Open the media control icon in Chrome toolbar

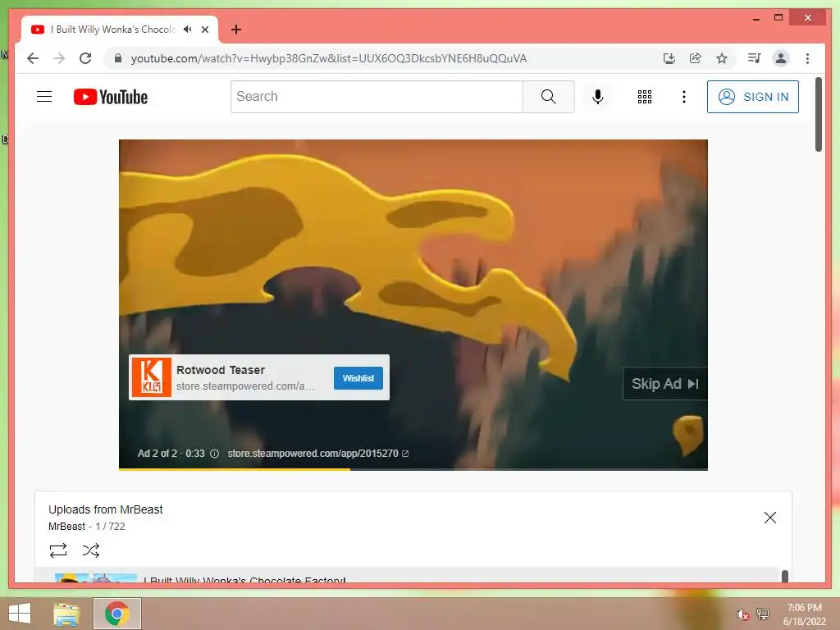(755, 58)
